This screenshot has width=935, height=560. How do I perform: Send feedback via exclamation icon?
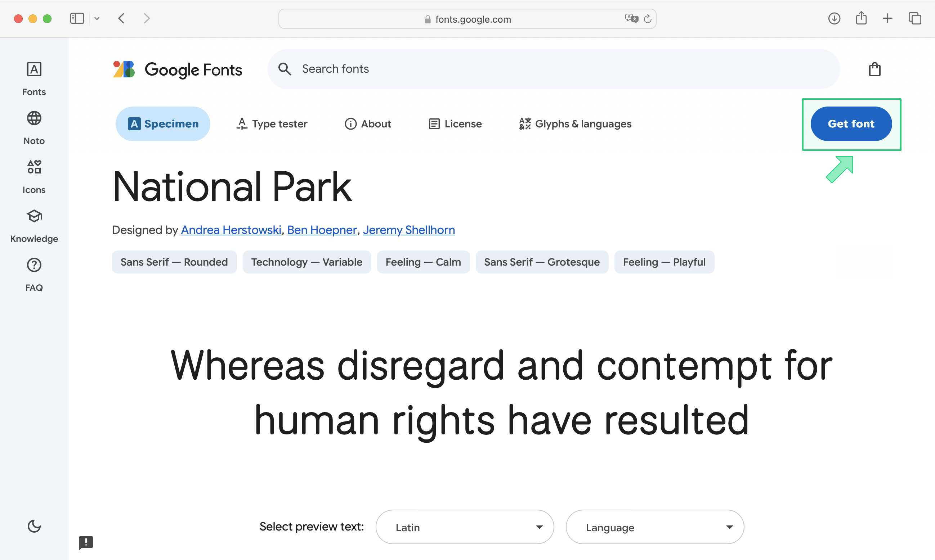pyautogui.click(x=86, y=543)
